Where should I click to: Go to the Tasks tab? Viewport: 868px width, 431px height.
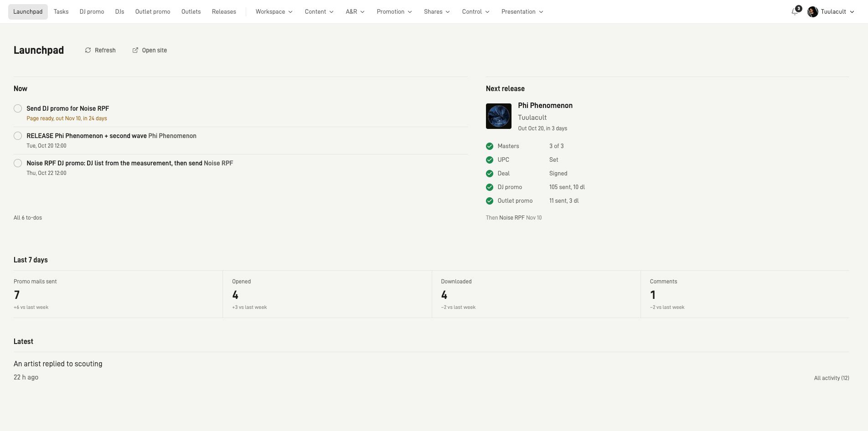point(61,12)
